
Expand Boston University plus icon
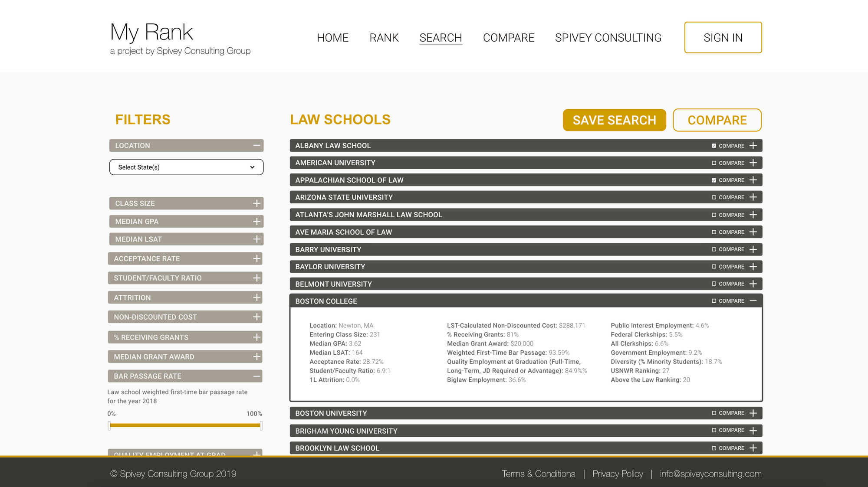tap(753, 413)
